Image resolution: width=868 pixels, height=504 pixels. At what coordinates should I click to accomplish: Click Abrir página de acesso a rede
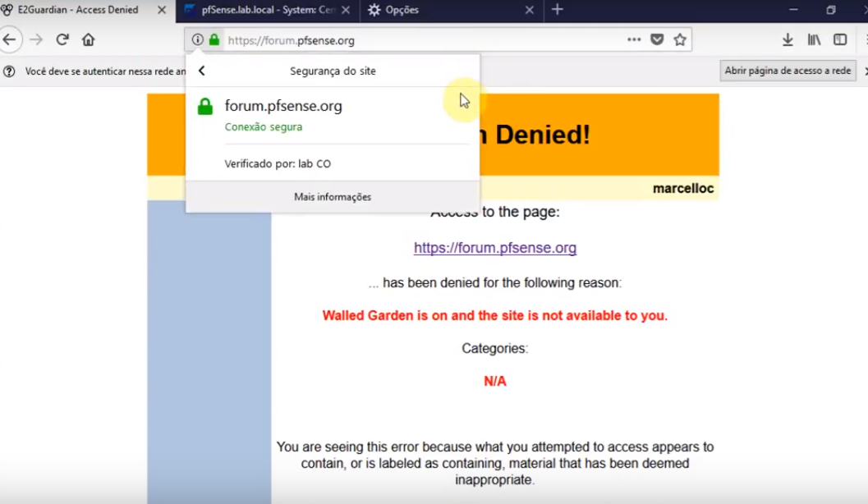pos(788,71)
